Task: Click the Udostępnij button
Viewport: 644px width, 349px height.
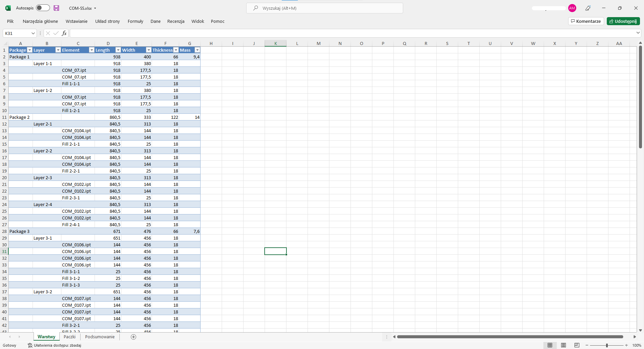Action: pyautogui.click(x=623, y=21)
